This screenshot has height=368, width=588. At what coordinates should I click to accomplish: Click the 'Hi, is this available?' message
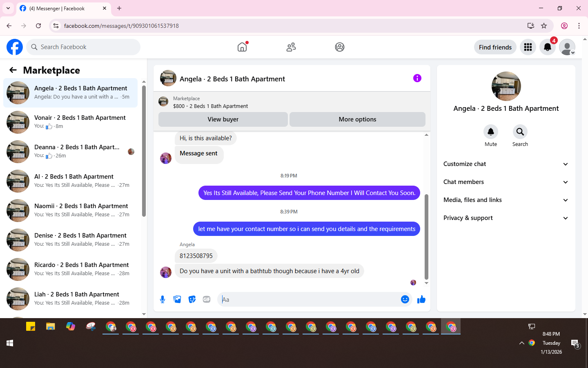[x=206, y=138]
